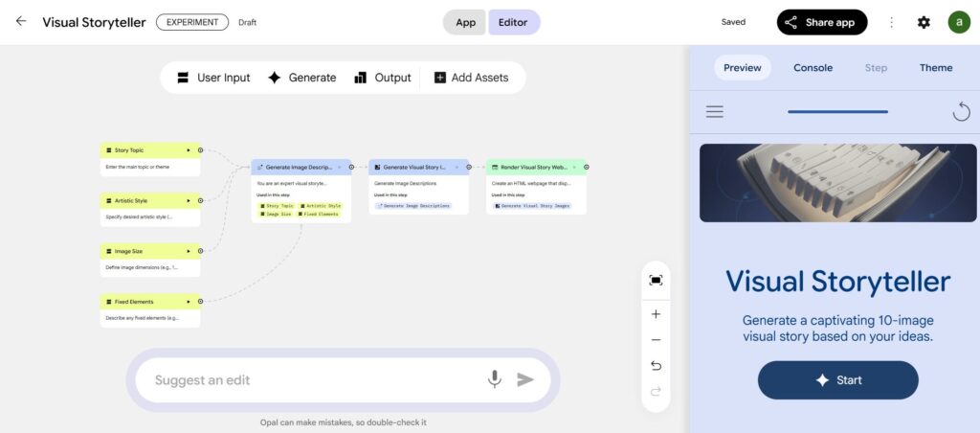The width and height of the screenshot is (980, 433).
Task: Restart the app preview
Action: [961, 112]
